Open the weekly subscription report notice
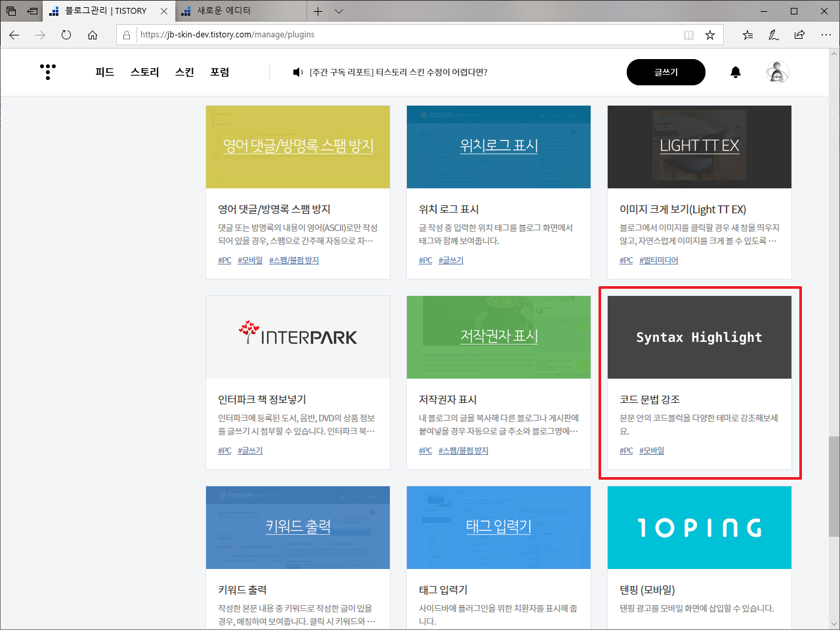 coord(398,72)
